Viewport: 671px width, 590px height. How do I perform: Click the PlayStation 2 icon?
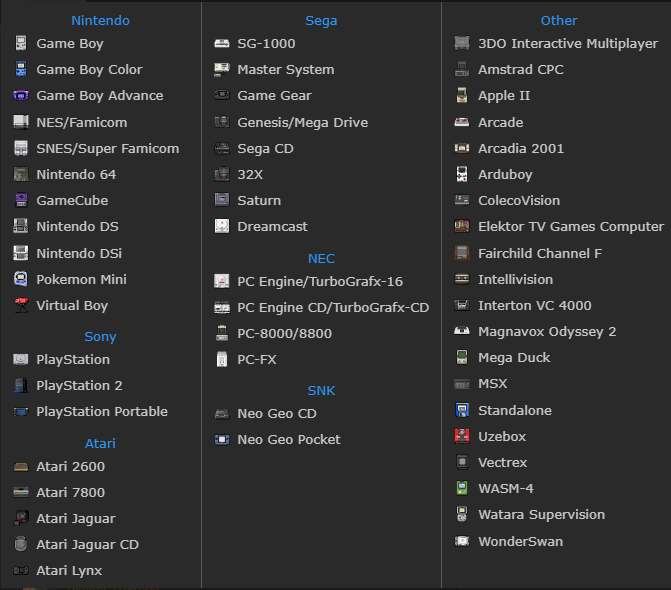click(x=21, y=385)
